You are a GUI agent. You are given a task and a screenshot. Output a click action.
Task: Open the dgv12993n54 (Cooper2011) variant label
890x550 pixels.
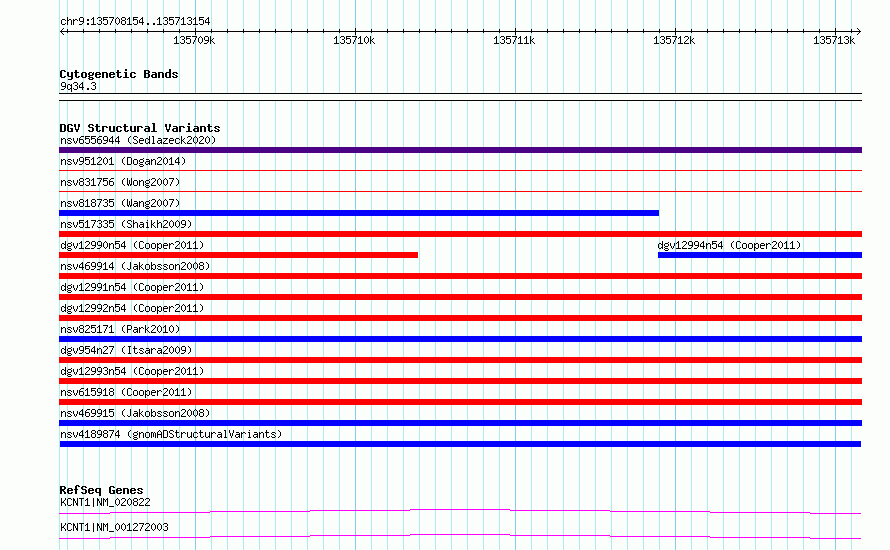(132, 371)
